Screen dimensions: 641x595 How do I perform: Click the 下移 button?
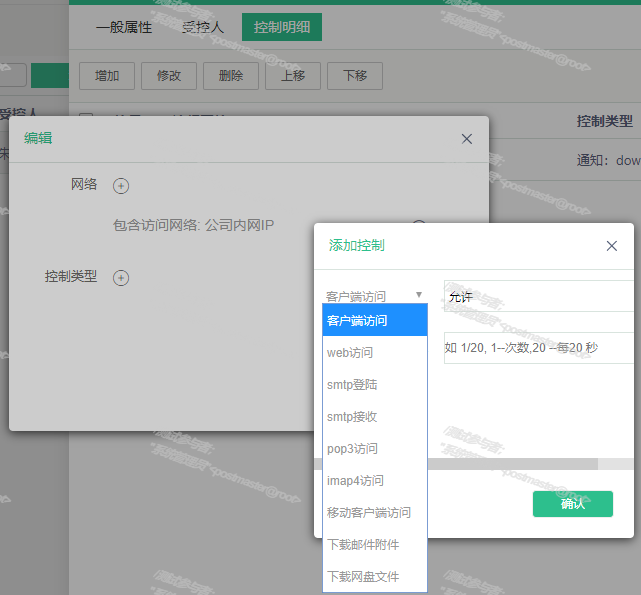tap(355, 75)
